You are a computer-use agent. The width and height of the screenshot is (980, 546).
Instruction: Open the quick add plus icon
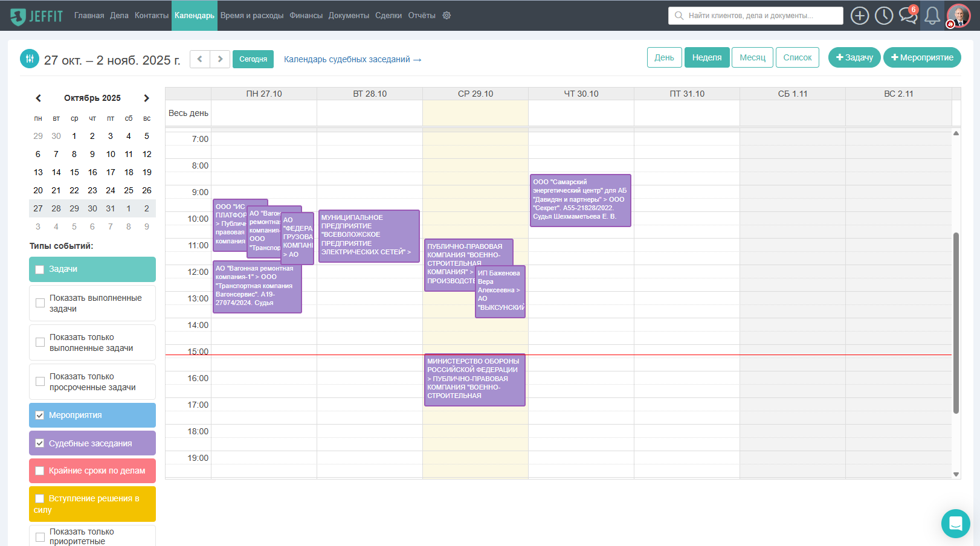pos(859,16)
